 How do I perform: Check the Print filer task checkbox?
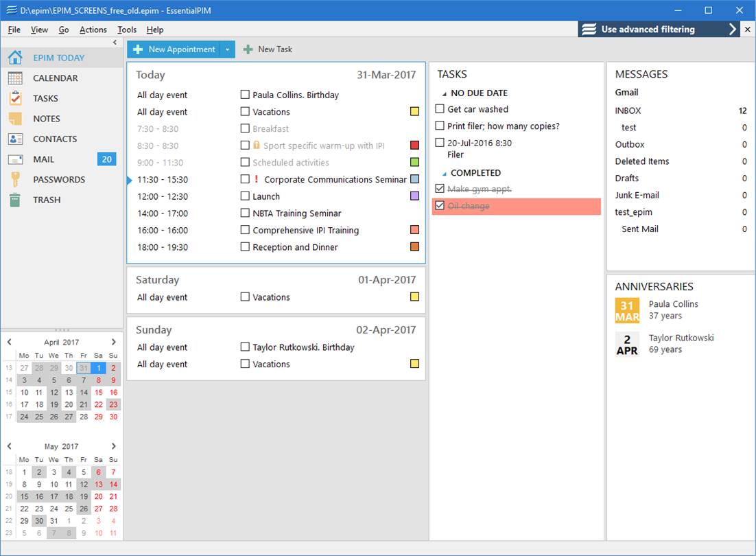tap(440, 126)
